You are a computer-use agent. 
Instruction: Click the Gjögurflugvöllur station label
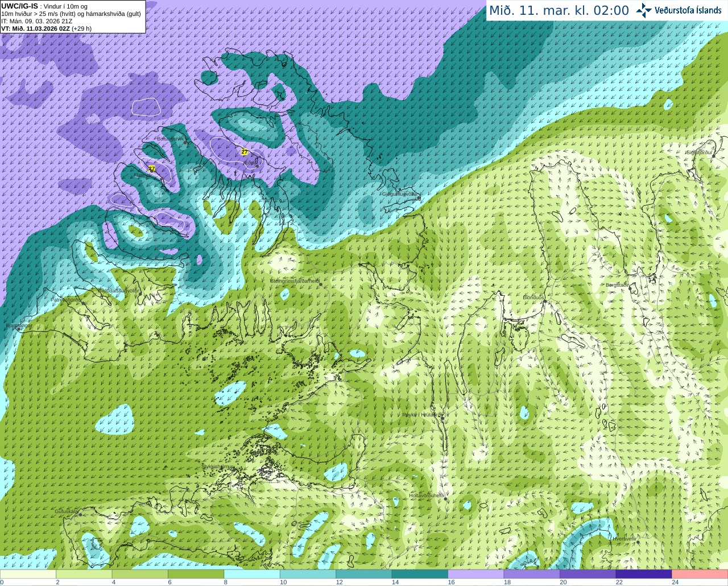(401, 194)
